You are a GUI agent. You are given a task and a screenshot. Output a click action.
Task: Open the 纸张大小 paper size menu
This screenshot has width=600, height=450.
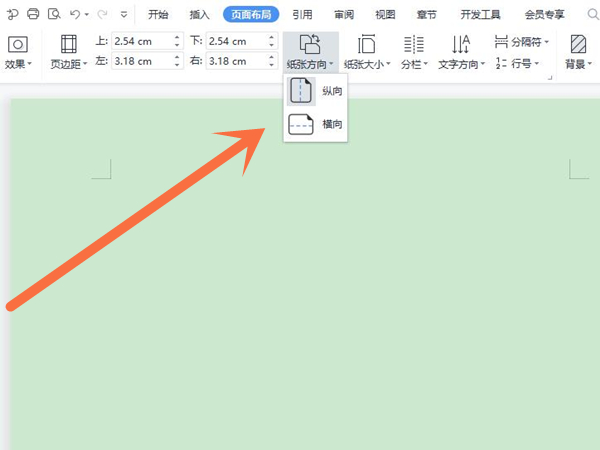click(367, 52)
